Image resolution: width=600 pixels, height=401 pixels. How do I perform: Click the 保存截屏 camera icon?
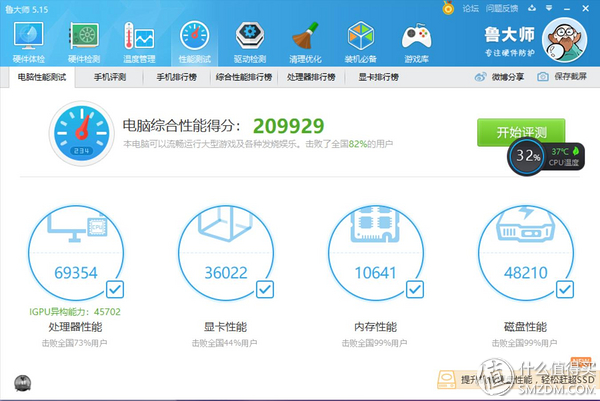pos(543,77)
